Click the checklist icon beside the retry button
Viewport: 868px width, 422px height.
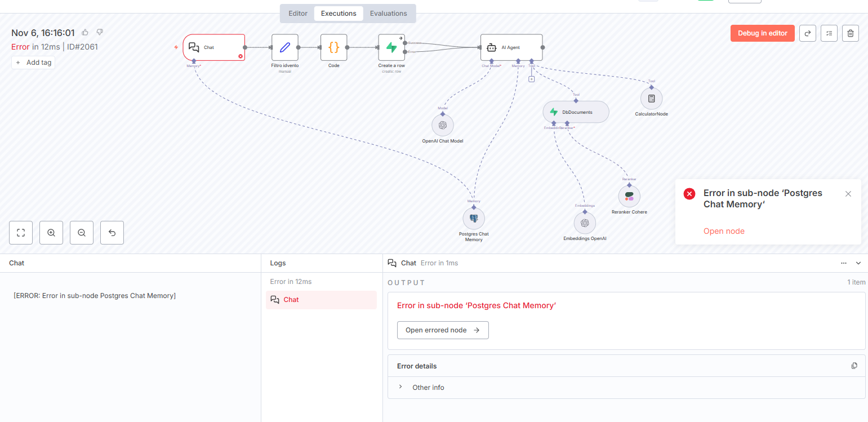(829, 33)
